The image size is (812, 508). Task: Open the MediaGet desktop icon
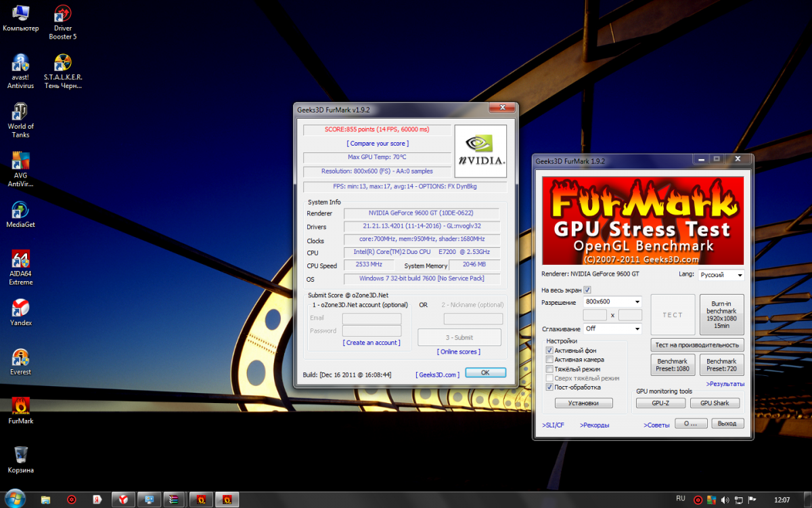20,211
